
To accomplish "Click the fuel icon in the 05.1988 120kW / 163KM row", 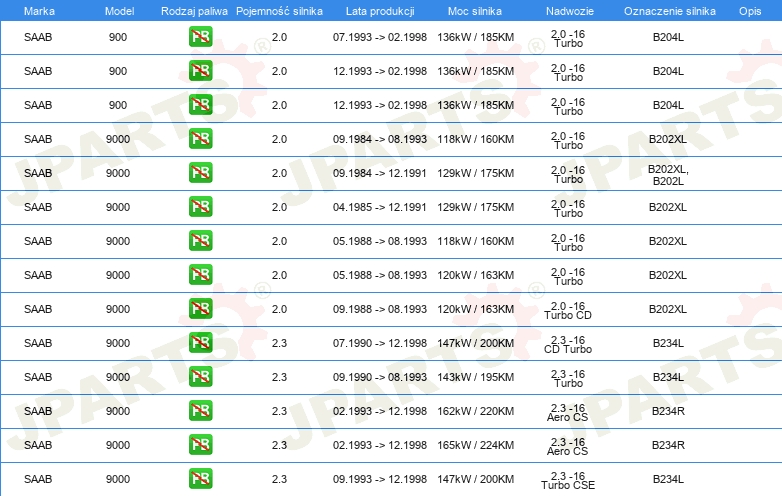I will (200, 275).
